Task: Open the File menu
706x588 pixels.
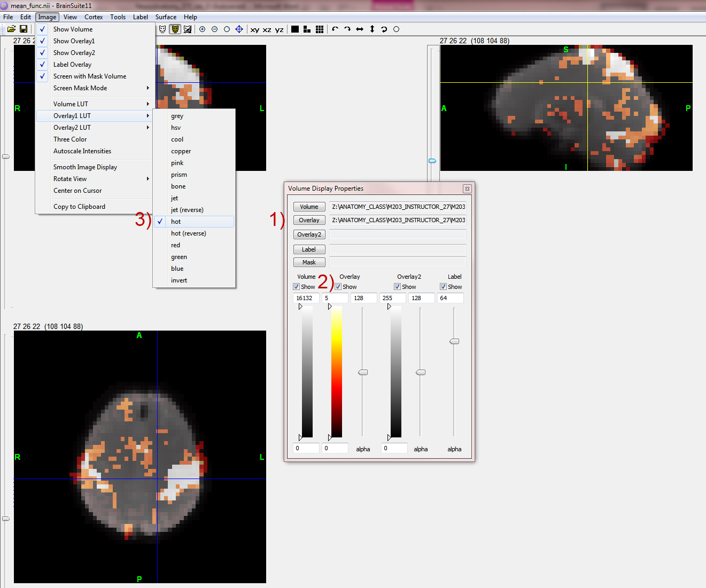Action: (x=8, y=17)
